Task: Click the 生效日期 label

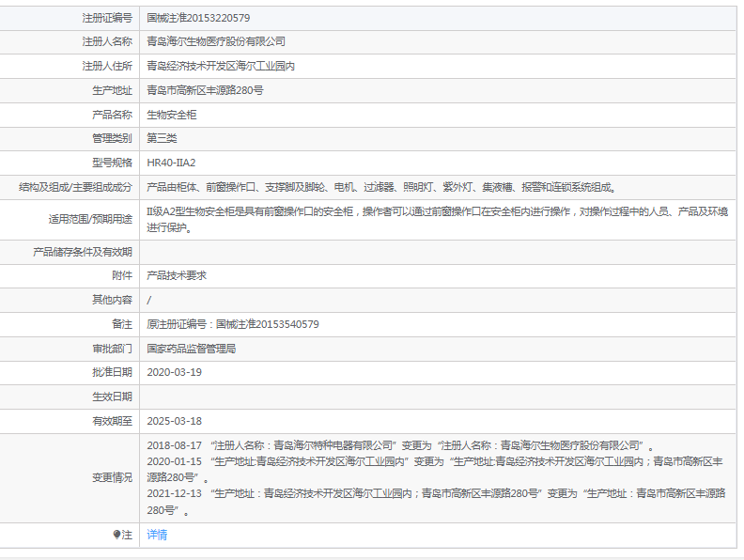Action: [113, 397]
